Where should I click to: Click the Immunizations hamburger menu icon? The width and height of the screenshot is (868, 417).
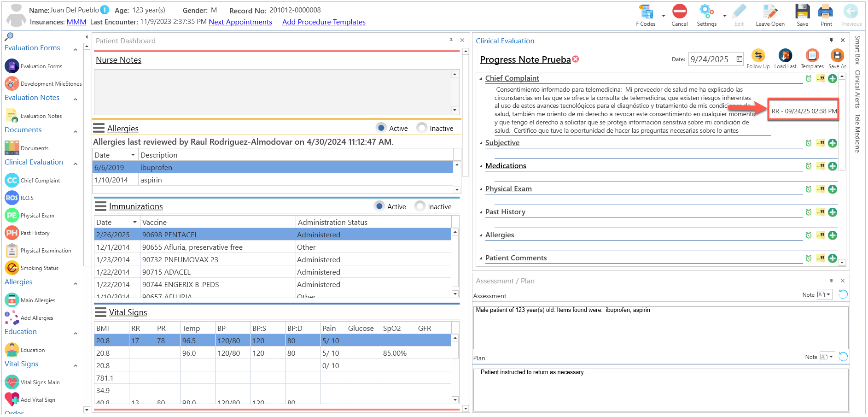click(x=100, y=206)
